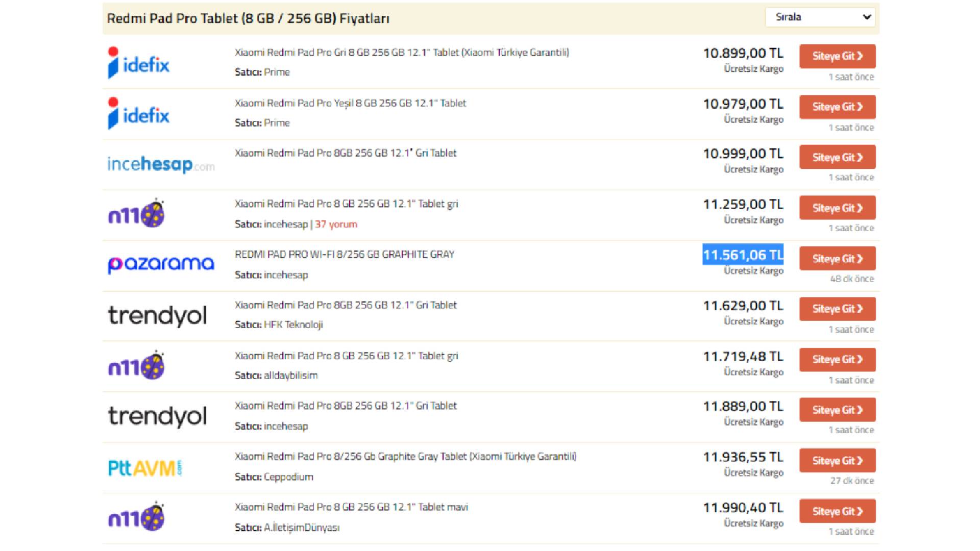Click the price 10.899,00 TL
Image resolution: width=980 pixels, height=551 pixels.
pyautogui.click(x=743, y=53)
